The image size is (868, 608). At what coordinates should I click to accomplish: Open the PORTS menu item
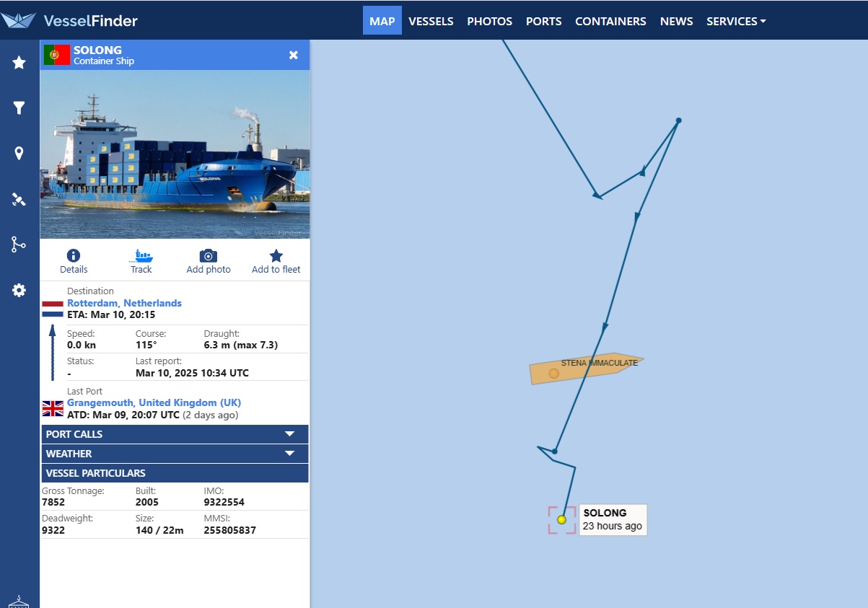point(543,21)
